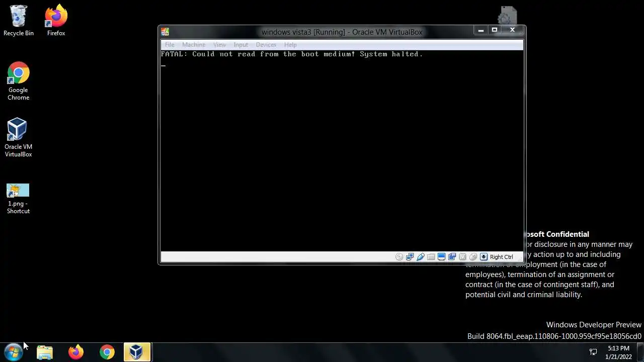644x362 pixels.
Task: Open the View menu in VirtualBox
Action: pos(219,45)
